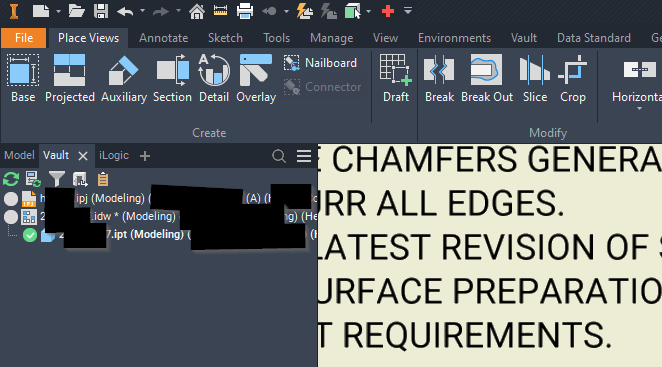The image size is (662, 367).
Task: Open the redo history dropdown arrow
Action: (178, 11)
